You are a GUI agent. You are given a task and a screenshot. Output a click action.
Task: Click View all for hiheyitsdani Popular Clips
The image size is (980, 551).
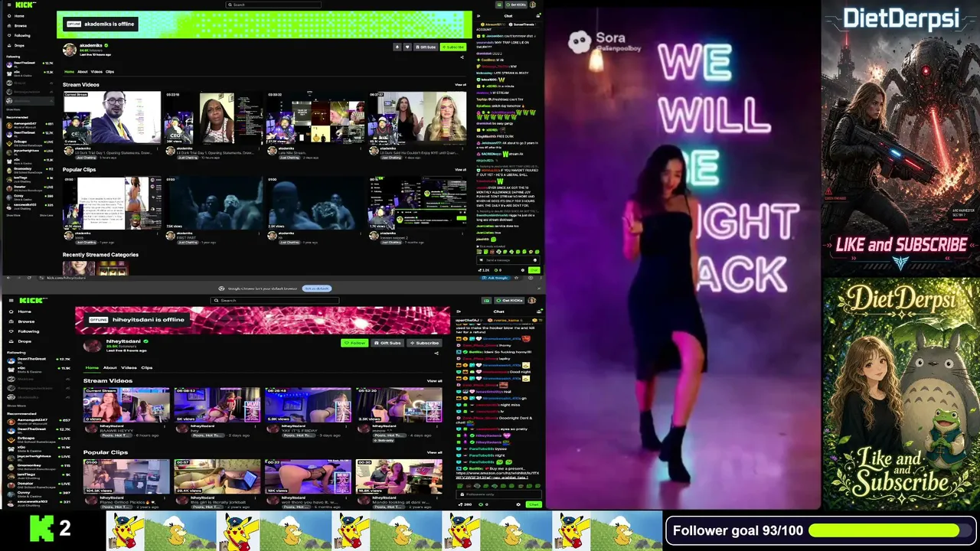tap(434, 452)
